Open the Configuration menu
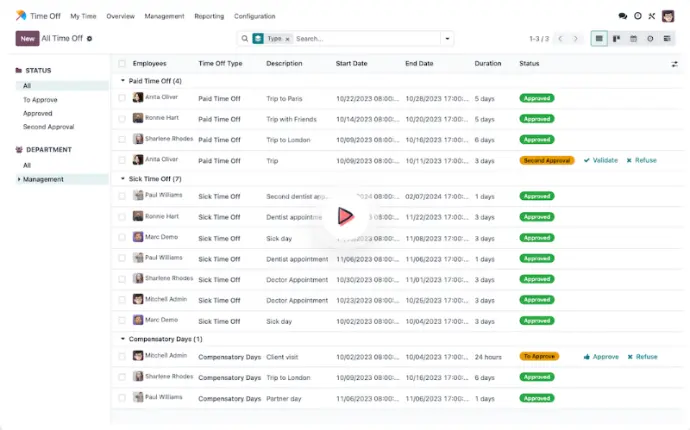Image resolution: width=690 pixels, height=430 pixels. (255, 16)
